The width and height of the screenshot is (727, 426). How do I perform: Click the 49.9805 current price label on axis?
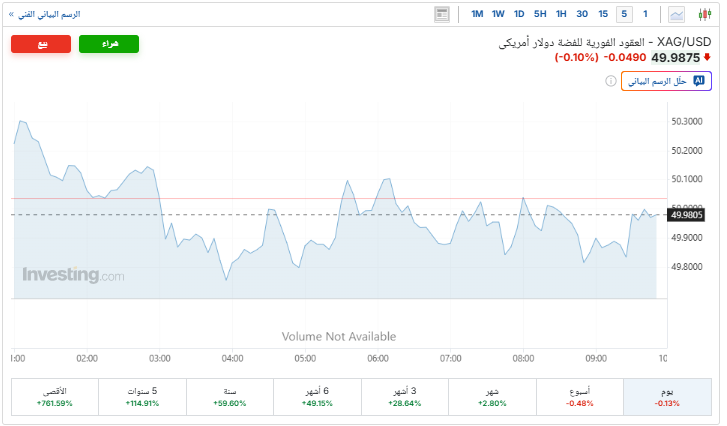click(x=688, y=214)
